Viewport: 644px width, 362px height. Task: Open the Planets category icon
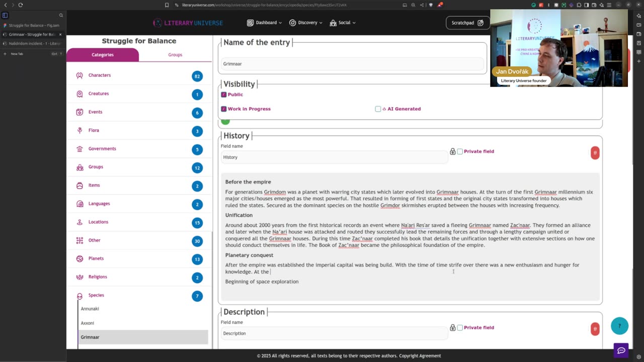(x=79, y=259)
